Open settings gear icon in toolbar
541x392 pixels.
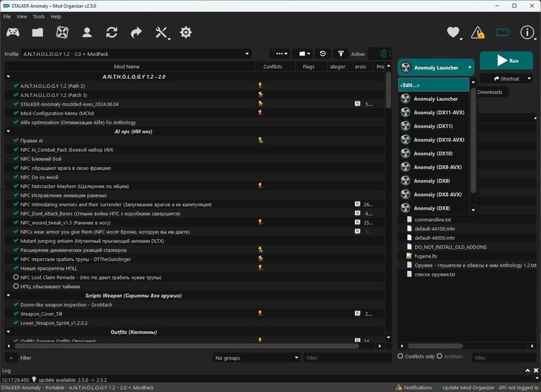point(185,32)
